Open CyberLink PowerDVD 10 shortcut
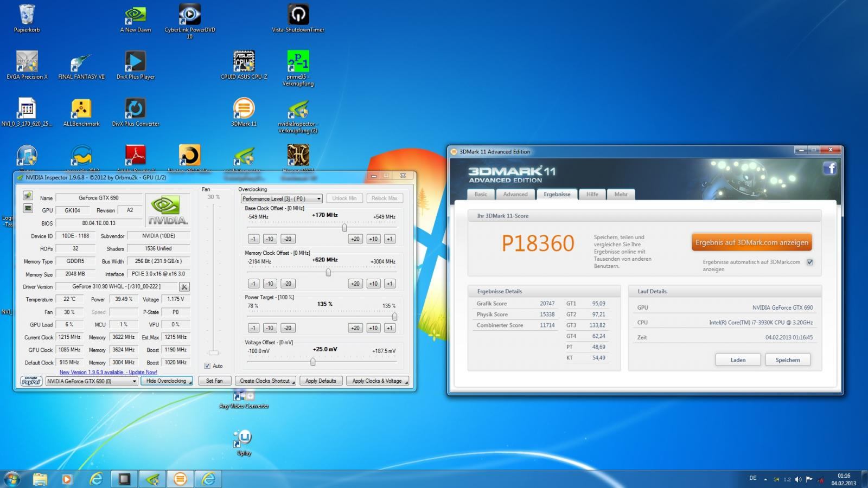This screenshot has width=868, height=488. point(190,22)
